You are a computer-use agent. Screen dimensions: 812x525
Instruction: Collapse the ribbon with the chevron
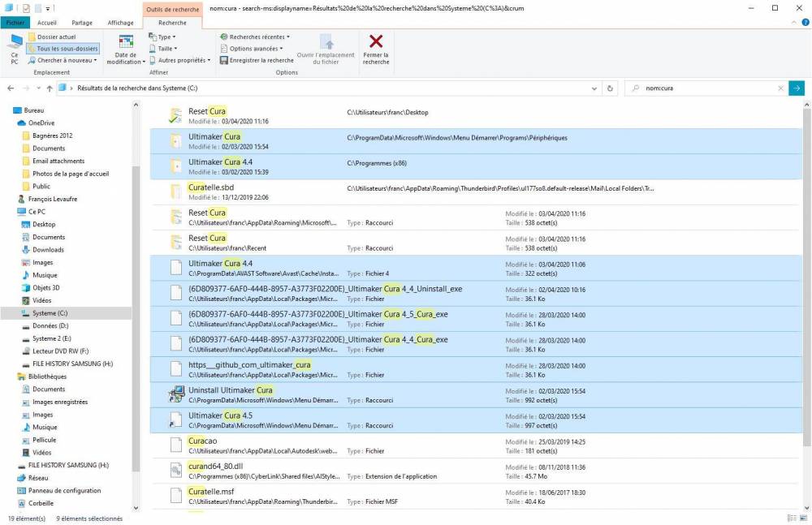(x=794, y=22)
